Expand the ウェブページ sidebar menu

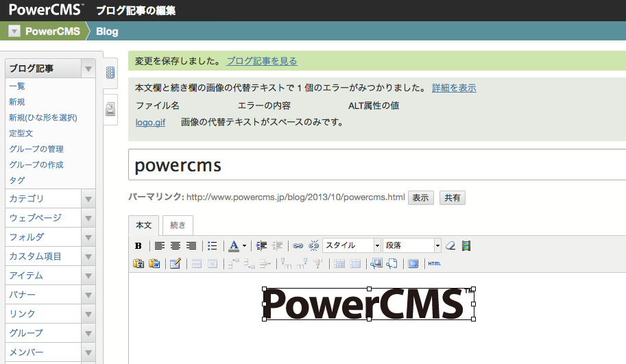88,218
